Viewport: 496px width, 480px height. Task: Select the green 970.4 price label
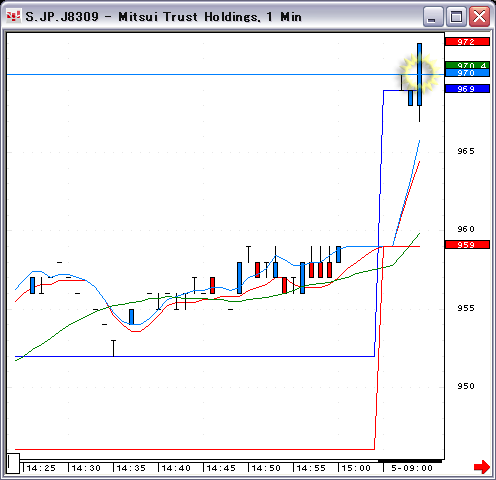click(x=467, y=65)
